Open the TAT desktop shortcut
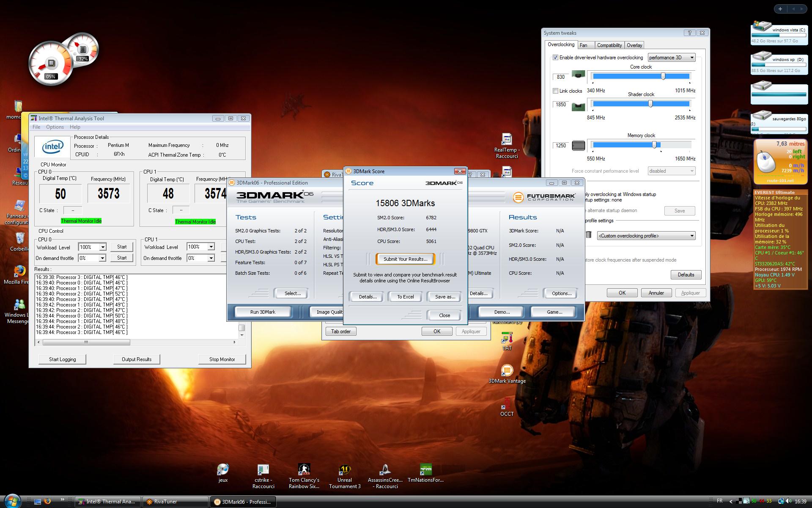Image resolution: width=812 pixels, height=508 pixels. coord(507,342)
